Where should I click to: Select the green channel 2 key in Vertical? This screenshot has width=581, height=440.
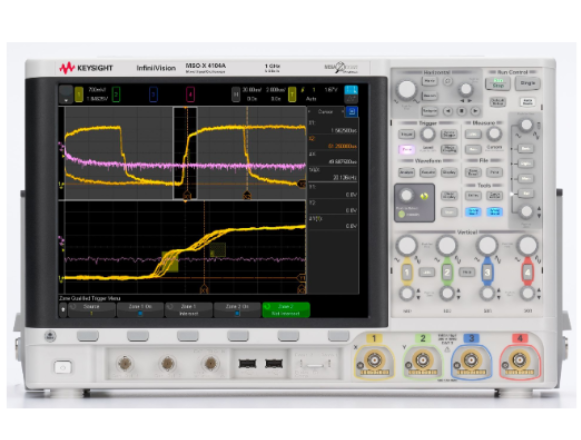point(447,272)
